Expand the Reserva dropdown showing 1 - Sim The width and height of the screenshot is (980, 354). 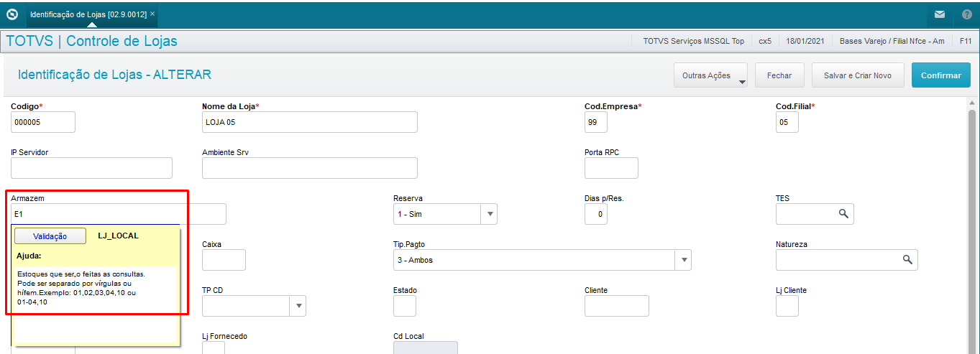[488, 214]
